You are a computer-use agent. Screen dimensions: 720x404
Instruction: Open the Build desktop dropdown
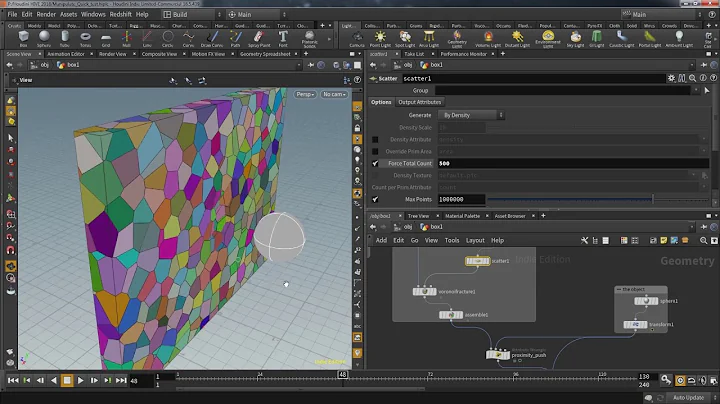(x=192, y=15)
